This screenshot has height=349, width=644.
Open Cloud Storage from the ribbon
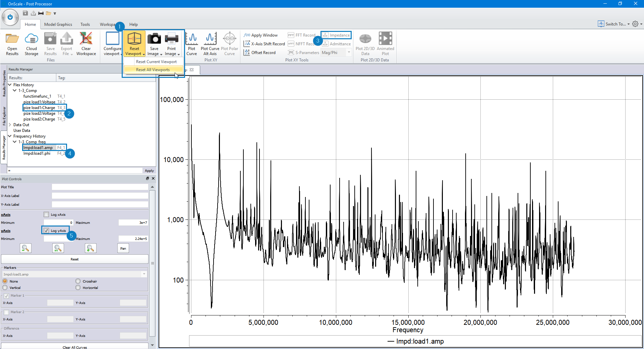click(32, 44)
